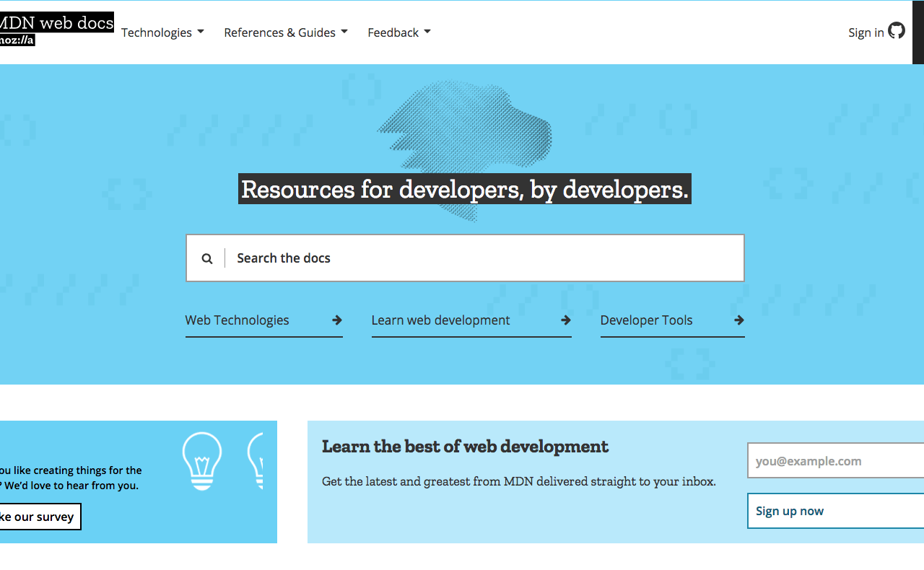Image resolution: width=924 pixels, height=570 pixels.
Task: Click the "Learn the best of web development" heading
Action: (466, 447)
